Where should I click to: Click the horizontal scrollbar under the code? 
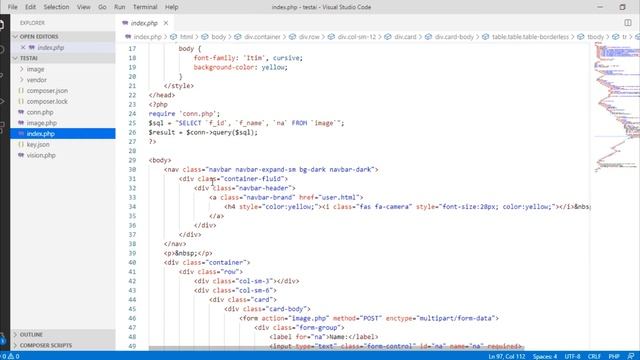click(x=336, y=348)
